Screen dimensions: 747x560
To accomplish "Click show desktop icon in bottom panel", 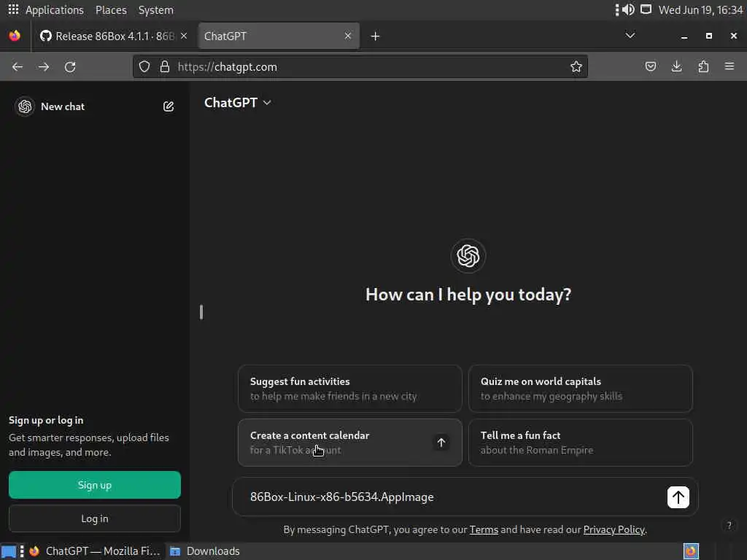I will (x=9, y=551).
